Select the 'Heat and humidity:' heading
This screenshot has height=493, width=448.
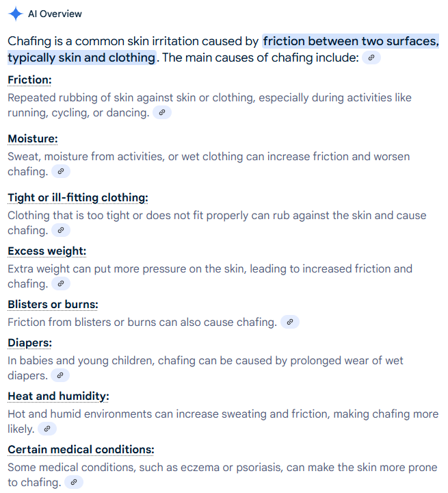(58, 396)
